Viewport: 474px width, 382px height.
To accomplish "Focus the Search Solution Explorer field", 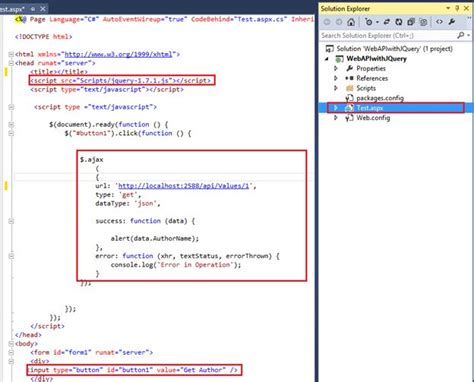I will [388, 35].
